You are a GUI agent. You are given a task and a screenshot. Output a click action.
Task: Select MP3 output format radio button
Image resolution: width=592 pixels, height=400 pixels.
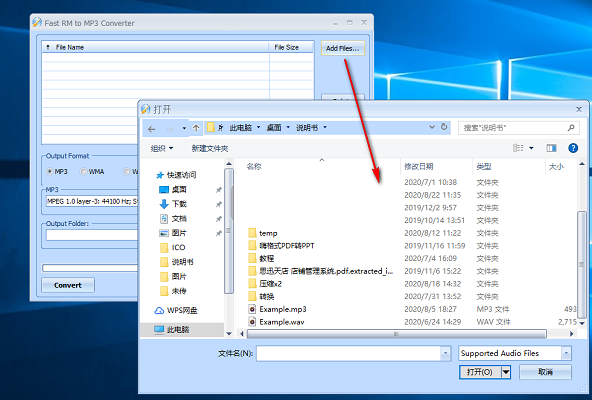point(49,171)
